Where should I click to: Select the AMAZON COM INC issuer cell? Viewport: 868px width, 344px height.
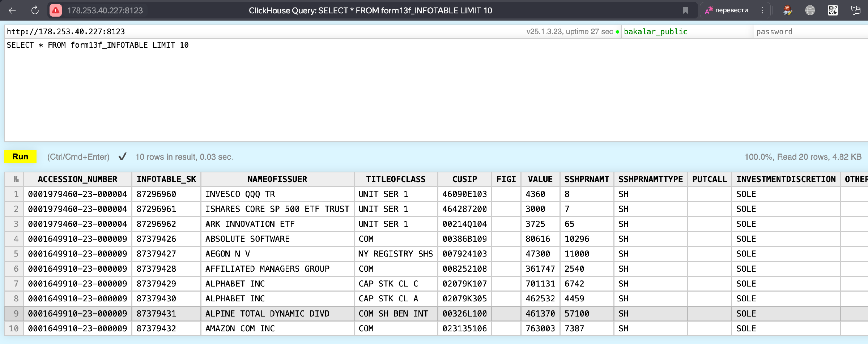pos(240,328)
